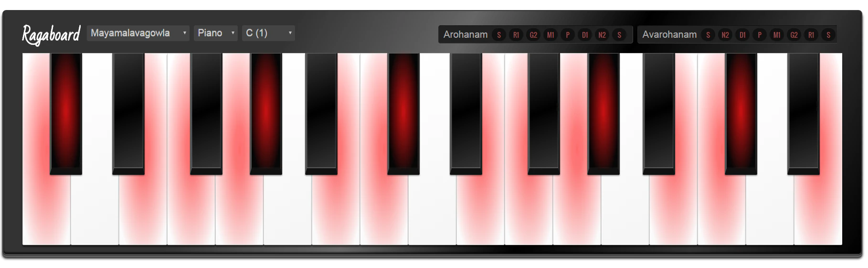The image size is (868, 268).
Task: Click the Ragaboard logo
Action: 51,34
